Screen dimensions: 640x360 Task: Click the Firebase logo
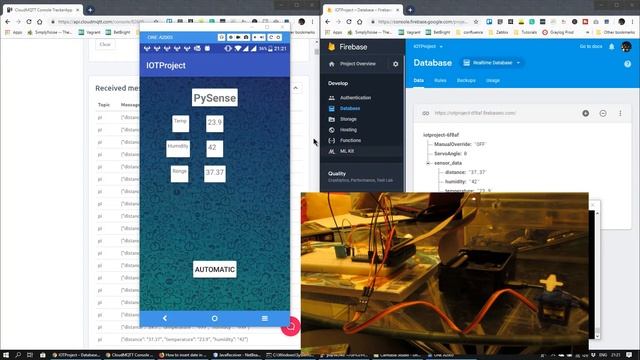348,47
